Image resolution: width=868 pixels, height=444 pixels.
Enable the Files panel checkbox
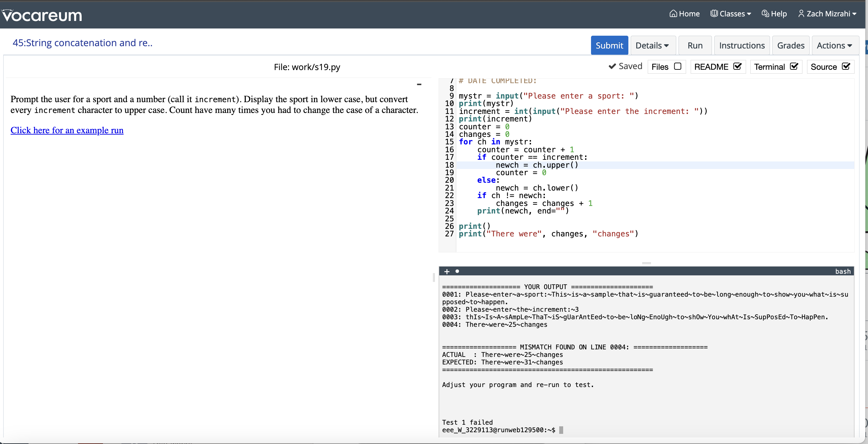pyautogui.click(x=677, y=66)
